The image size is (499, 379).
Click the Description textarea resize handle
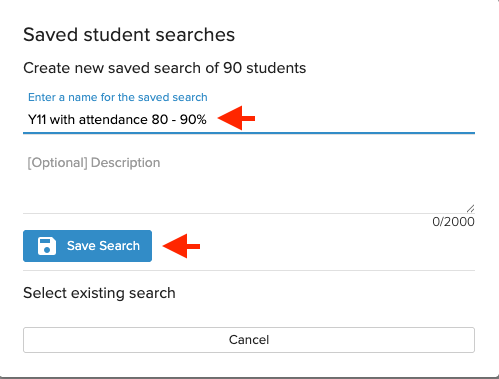(x=470, y=209)
